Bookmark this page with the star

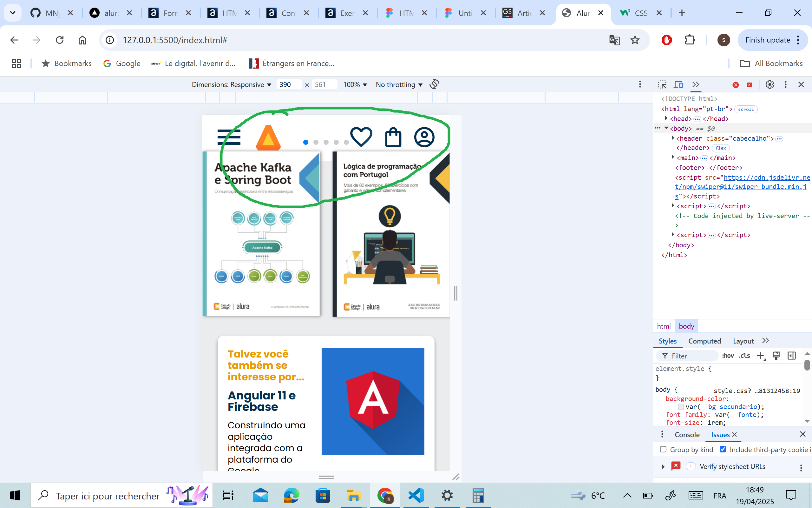pyautogui.click(x=635, y=40)
